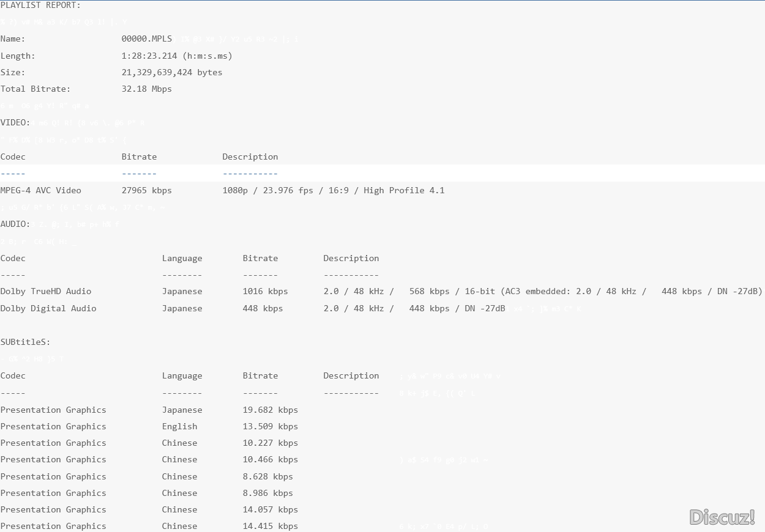
Task: Select the English subtitle language
Action: click(x=179, y=426)
